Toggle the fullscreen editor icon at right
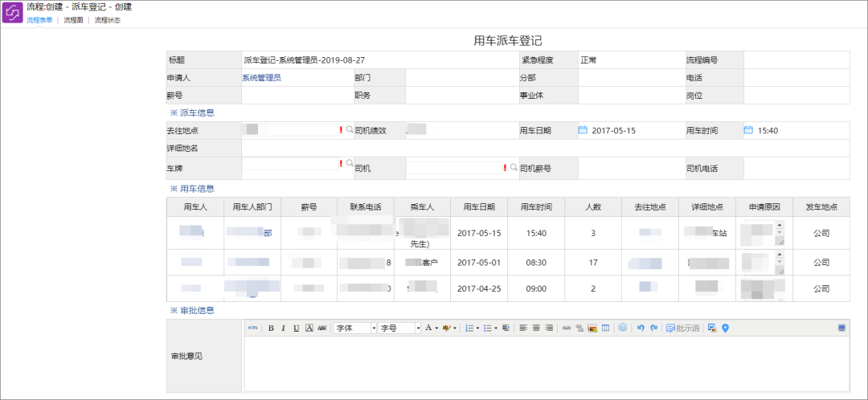 (842, 328)
